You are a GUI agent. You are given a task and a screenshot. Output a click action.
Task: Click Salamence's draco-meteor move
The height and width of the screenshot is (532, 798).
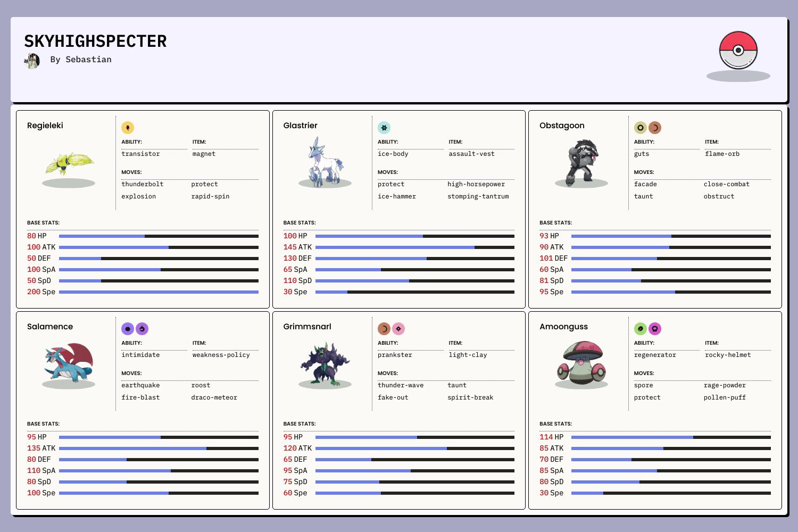pyautogui.click(x=214, y=397)
